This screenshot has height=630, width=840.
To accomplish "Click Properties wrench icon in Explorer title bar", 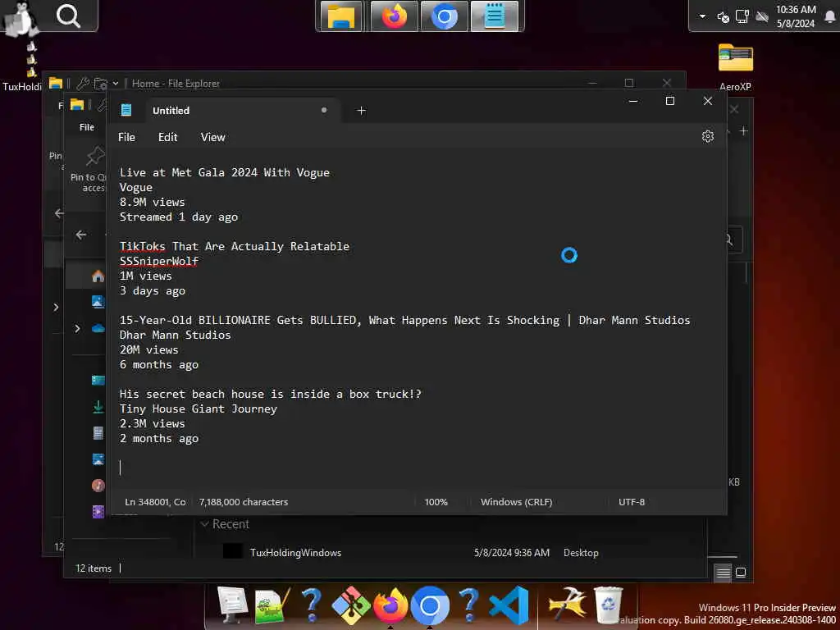I will click(83, 84).
